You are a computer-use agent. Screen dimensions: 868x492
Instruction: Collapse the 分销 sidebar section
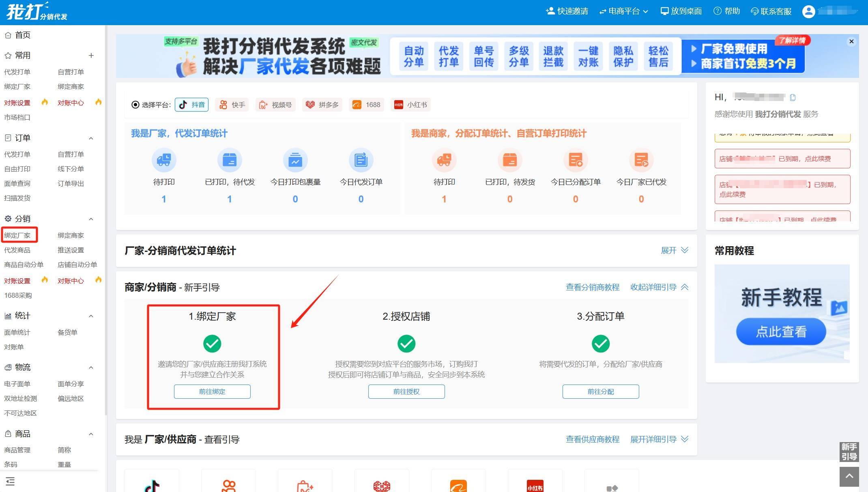pyautogui.click(x=91, y=219)
